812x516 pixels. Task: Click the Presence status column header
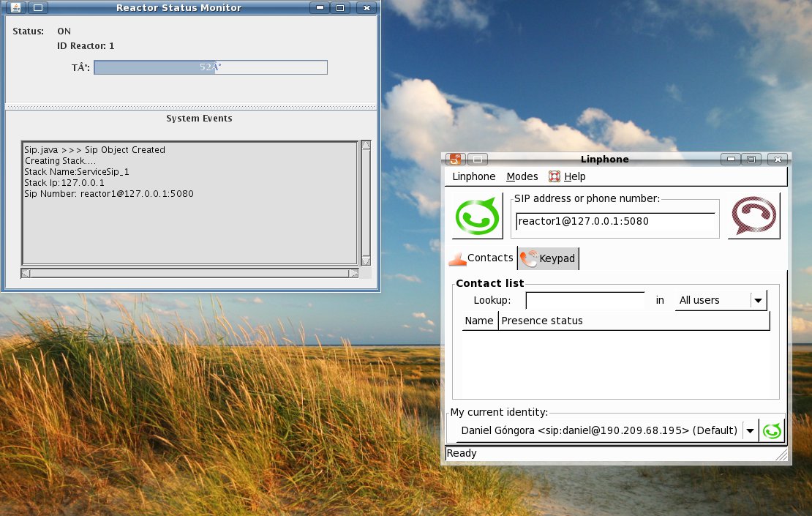tap(634, 321)
